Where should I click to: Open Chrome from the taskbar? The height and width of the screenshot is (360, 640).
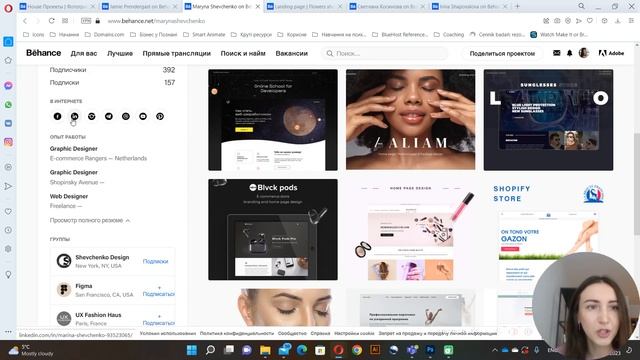point(357,350)
